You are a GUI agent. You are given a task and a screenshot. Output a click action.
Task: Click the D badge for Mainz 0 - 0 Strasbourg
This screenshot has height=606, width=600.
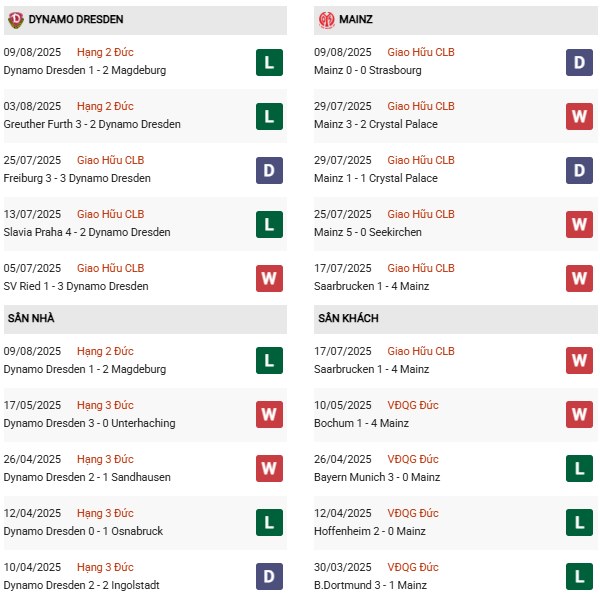pyautogui.click(x=578, y=62)
